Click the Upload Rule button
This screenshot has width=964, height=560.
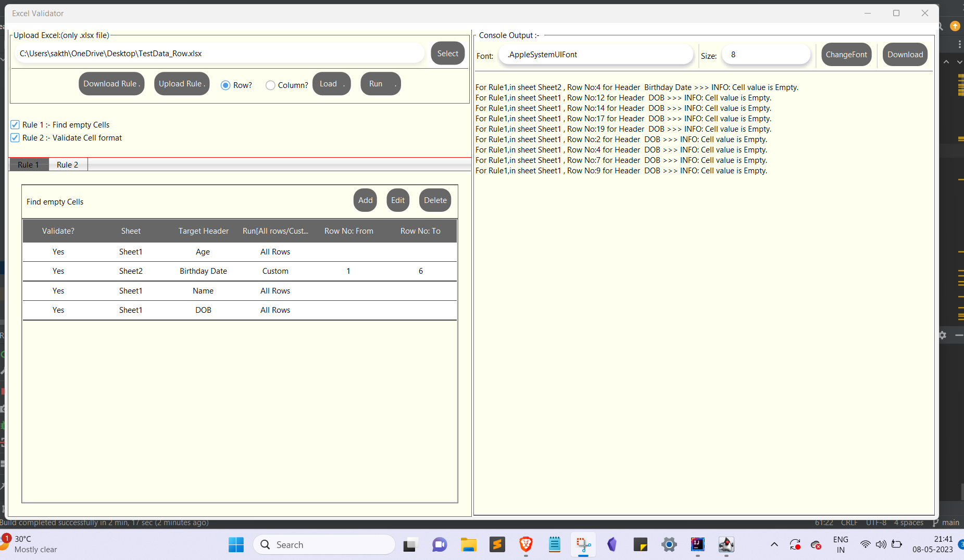pos(182,84)
